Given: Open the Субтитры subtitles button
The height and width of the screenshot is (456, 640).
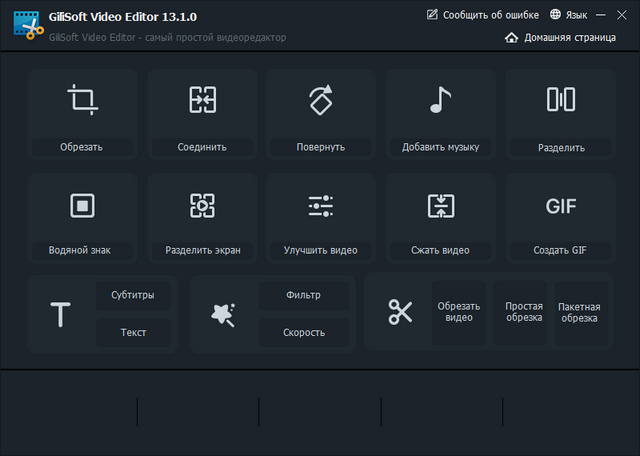Looking at the screenshot, I should point(132,296).
